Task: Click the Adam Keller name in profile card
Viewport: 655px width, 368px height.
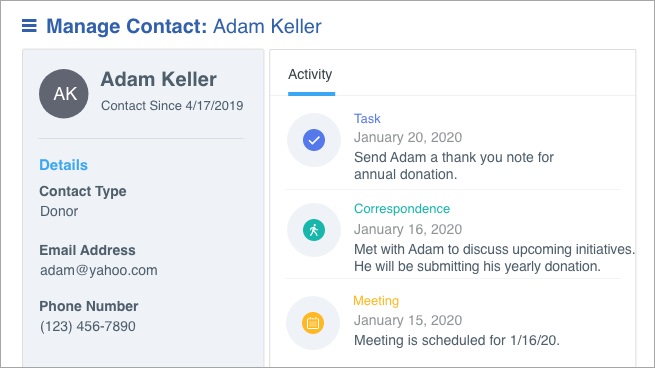Action: point(159,79)
